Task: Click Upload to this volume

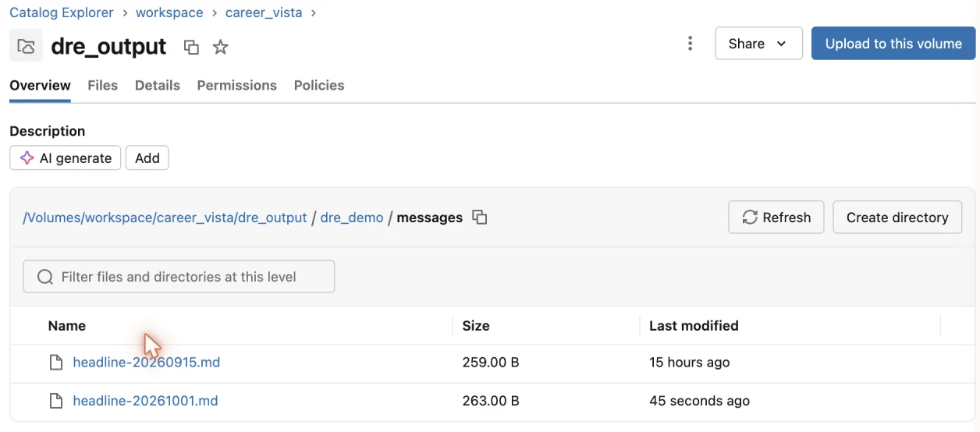Action: coord(893,44)
